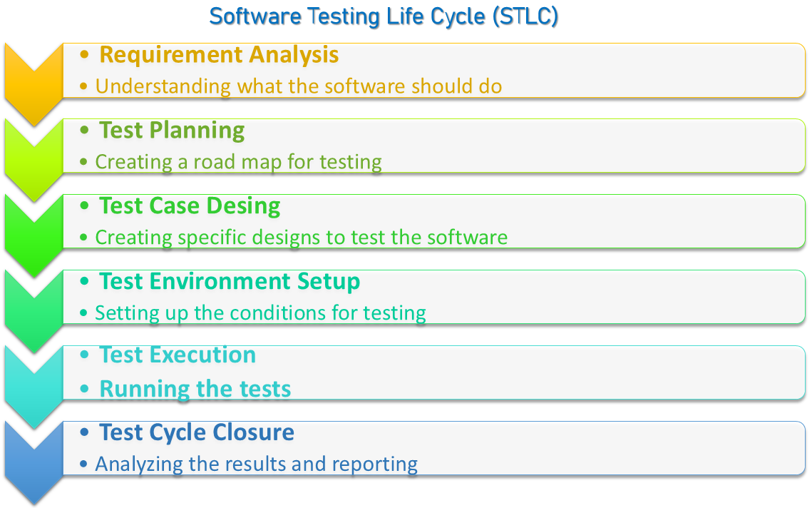The width and height of the screenshot is (812, 508).
Task: Click the 'Creating a road map for testing' text
Action: 238,162
